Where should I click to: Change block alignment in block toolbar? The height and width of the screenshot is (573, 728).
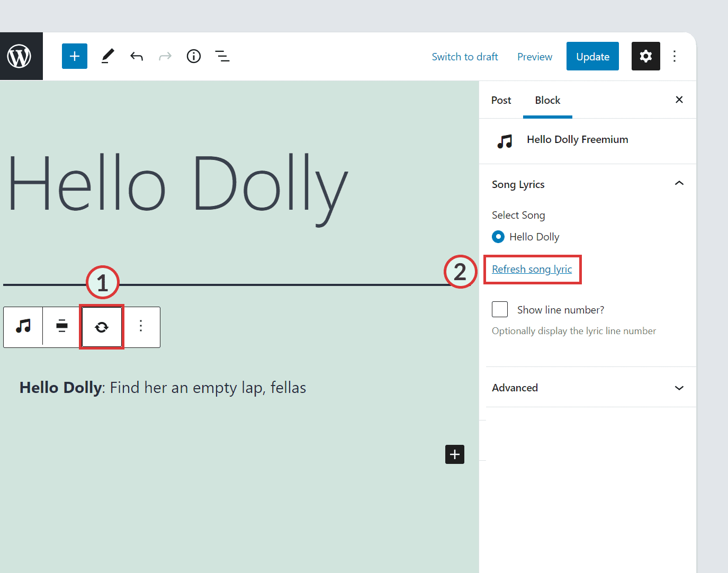click(62, 327)
